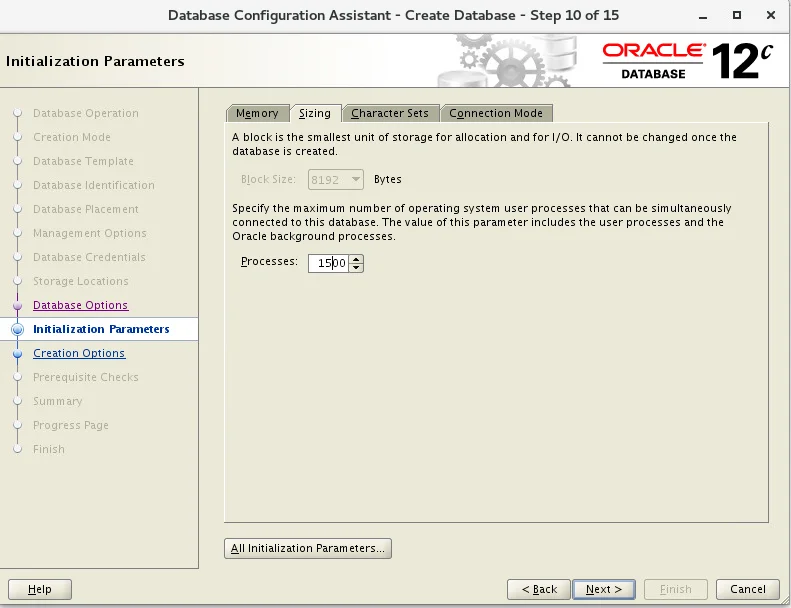The image size is (791, 608).
Task: Go Back to the previous step
Action: tap(539, 589)
